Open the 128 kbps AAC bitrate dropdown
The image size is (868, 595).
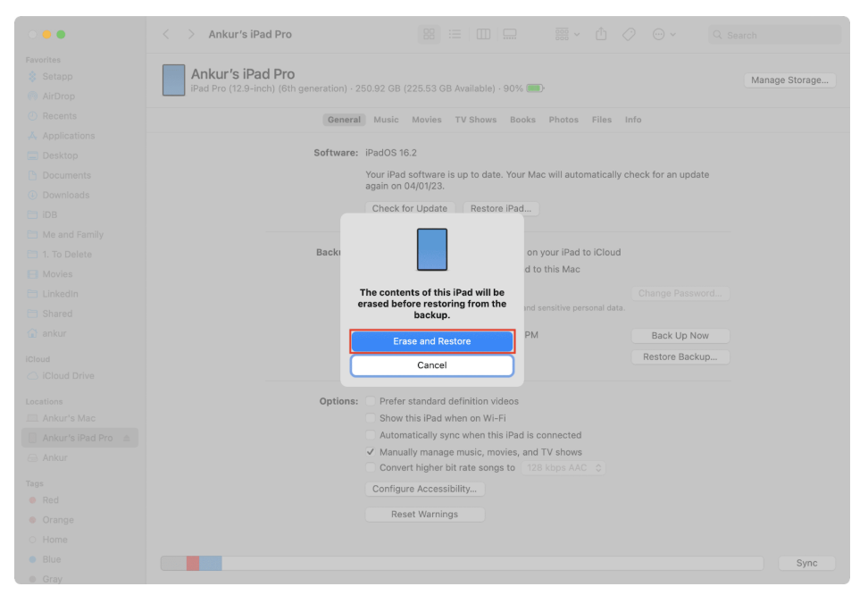point(563,468)
